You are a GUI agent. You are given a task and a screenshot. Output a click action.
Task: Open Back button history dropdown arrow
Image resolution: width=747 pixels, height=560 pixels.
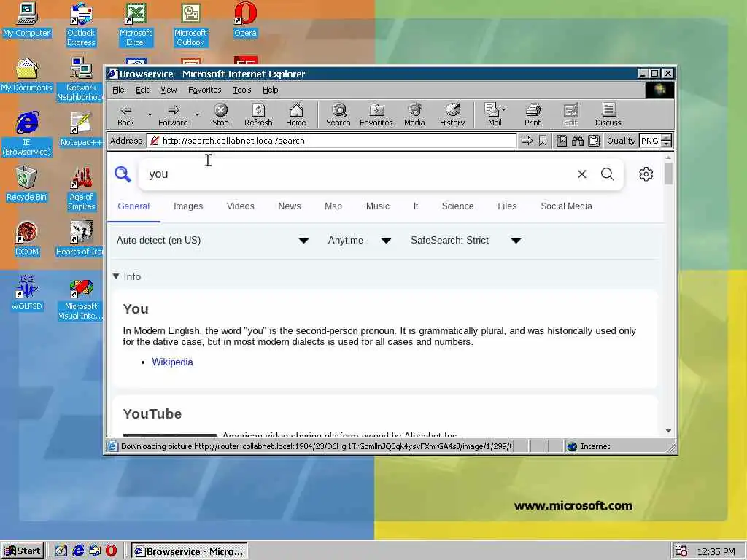[x=150, y=114]
